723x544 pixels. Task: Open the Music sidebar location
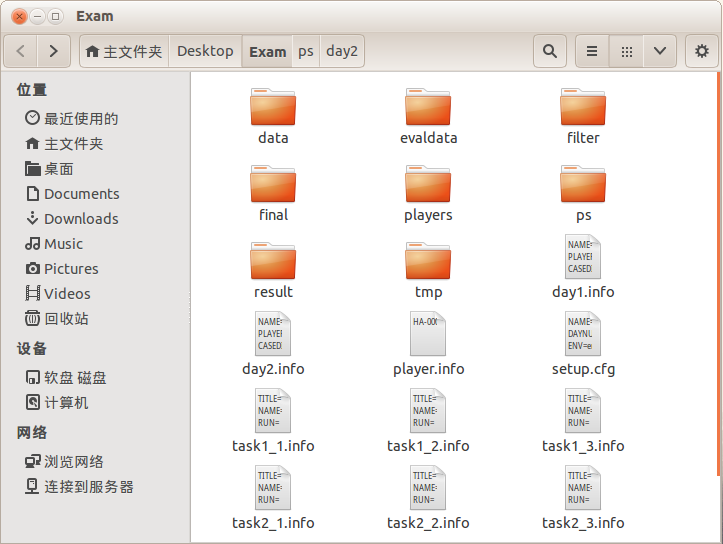63,243
